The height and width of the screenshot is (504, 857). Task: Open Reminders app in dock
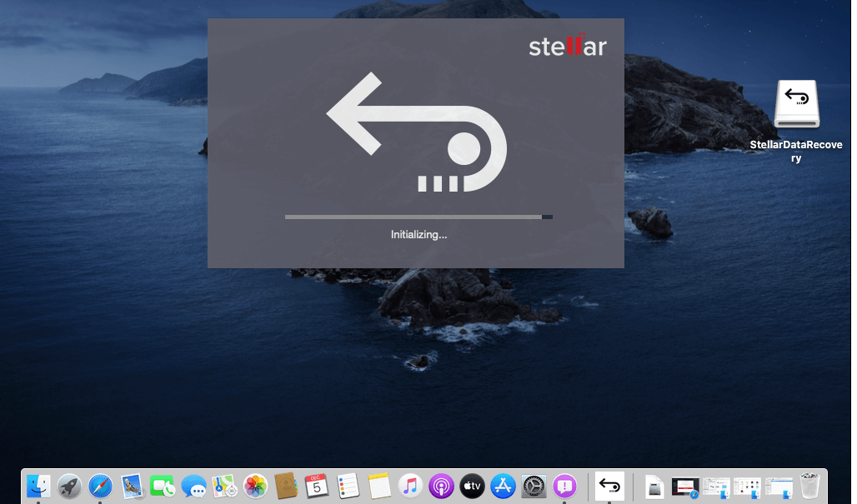point(348,486)
